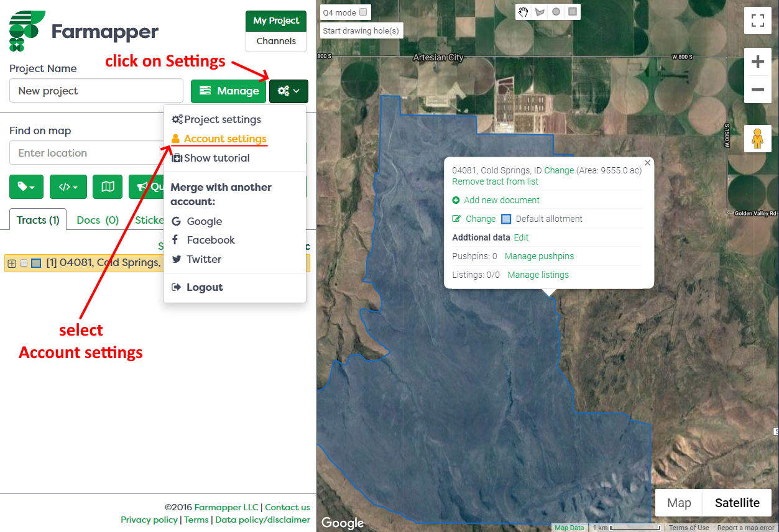
Task: Click Add new document link
Action: 502,200
